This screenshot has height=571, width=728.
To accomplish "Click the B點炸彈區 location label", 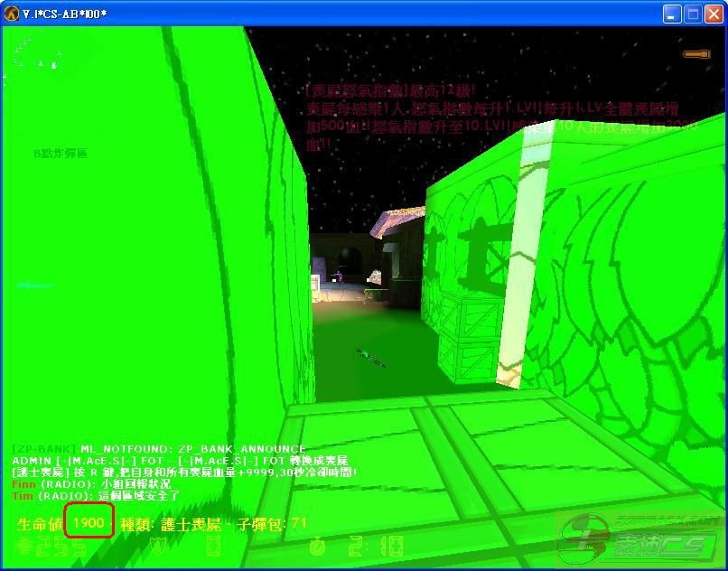I will [61, 154].
